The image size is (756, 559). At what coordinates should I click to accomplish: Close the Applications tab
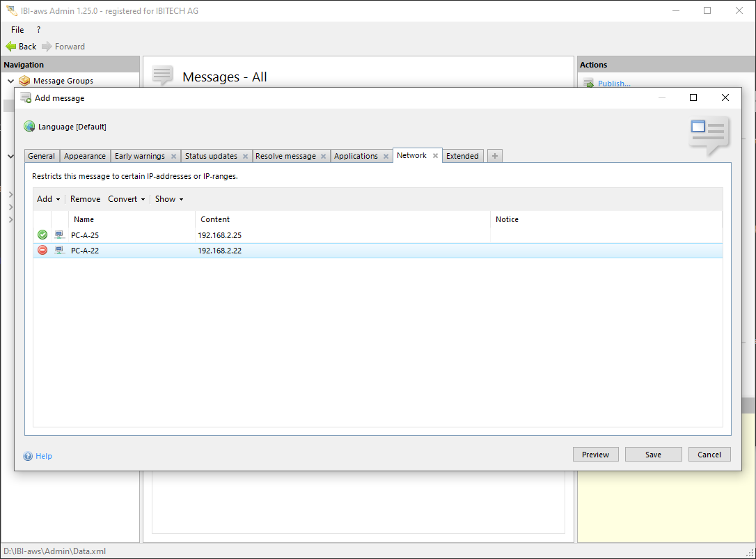click(386, 157)
